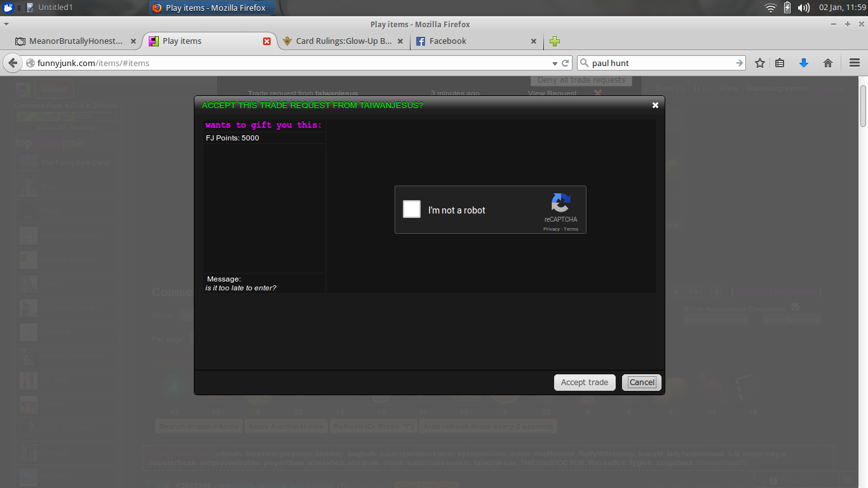Go to the Firefox home page icon

tap(827, 63)
